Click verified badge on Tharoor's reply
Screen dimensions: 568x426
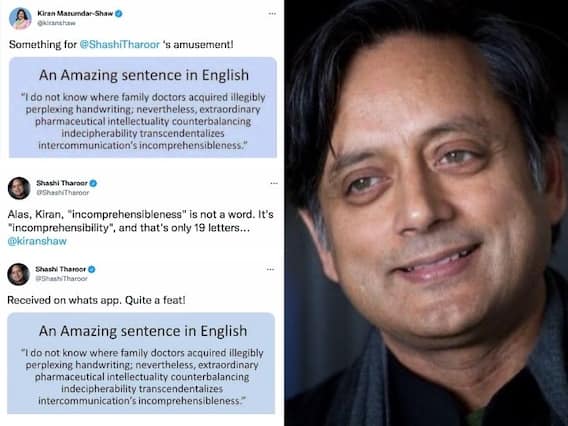tap(93, 183)
